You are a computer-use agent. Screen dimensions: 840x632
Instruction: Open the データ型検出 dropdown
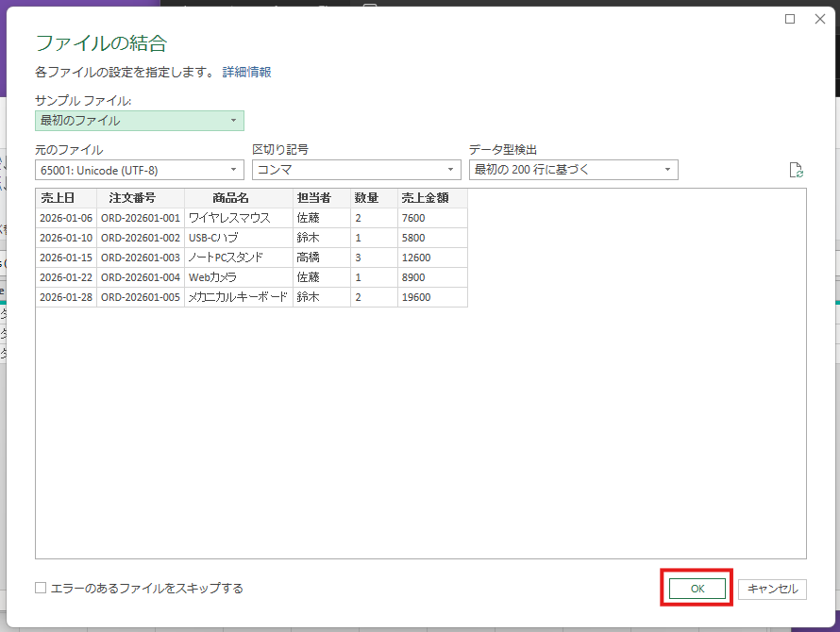pos(573,170)
